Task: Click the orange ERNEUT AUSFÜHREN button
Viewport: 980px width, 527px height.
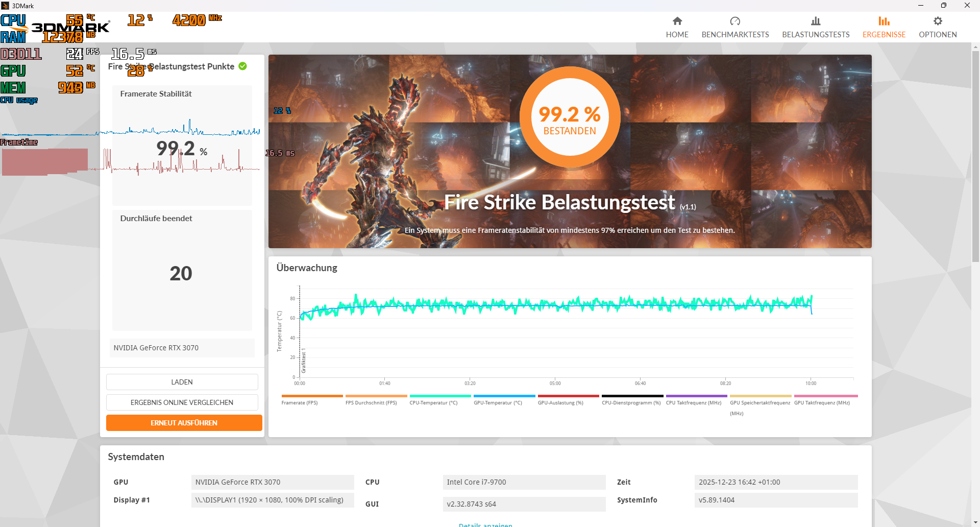Action: point(184,423)
